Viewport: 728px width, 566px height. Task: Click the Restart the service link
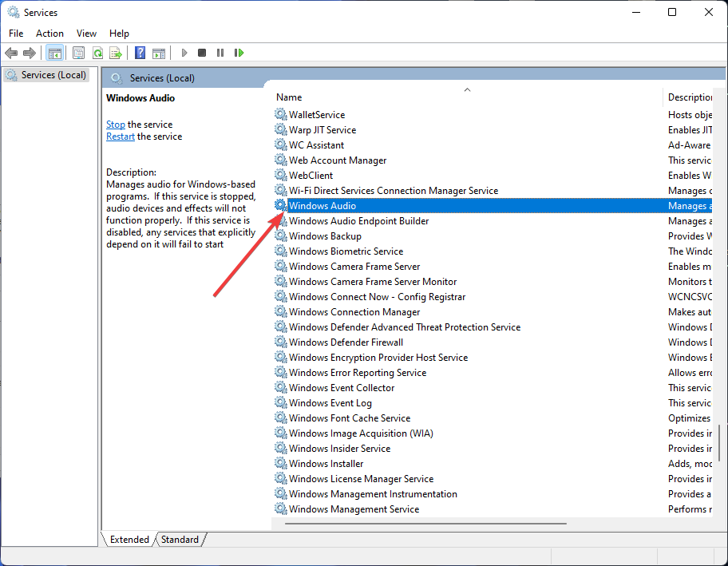coord(121,137)
